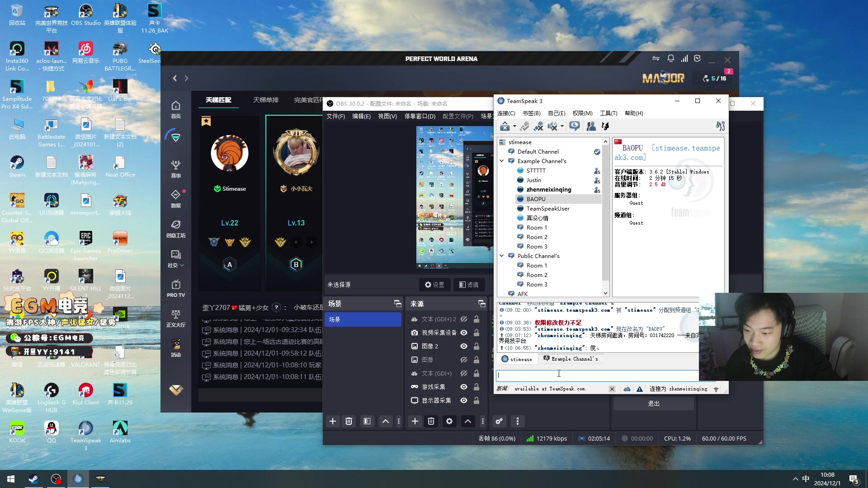Add a new OBS source with plus button
The height and width of the screenshot is (488, 868).
[415, 421]
